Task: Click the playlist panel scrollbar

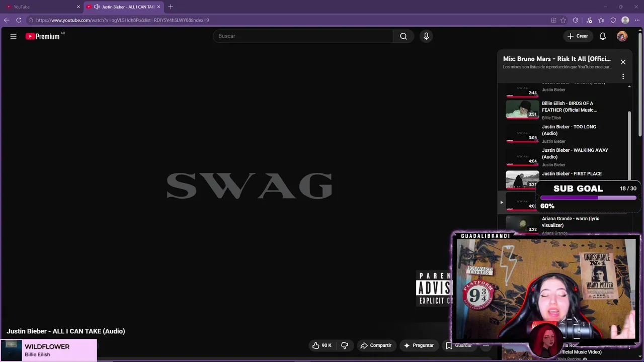Action: 629,146
